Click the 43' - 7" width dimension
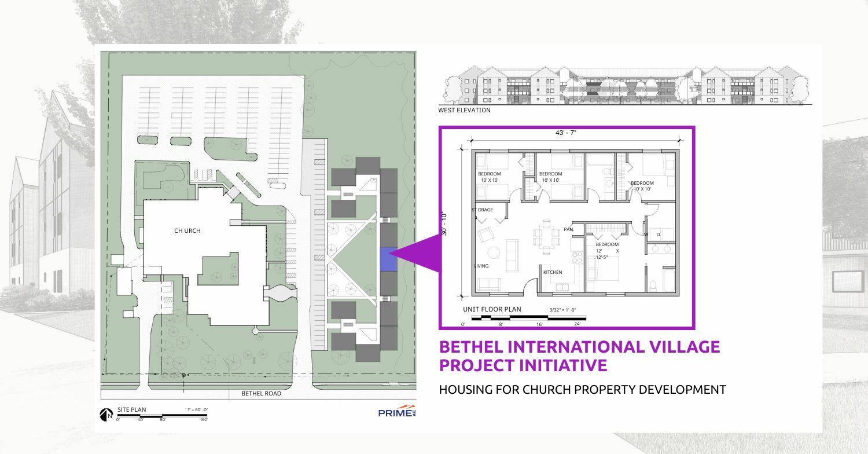The image size is (868, 454). 566,133
